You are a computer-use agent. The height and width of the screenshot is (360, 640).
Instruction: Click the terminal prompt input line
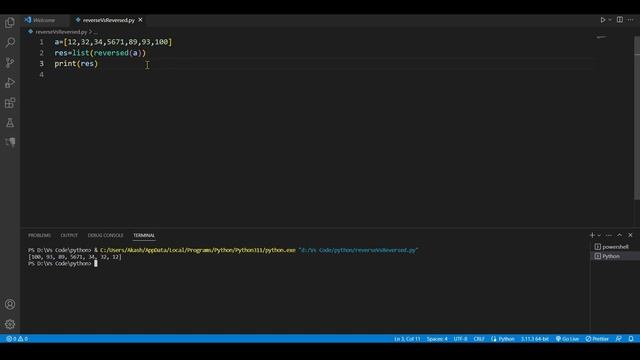point(63,264)
